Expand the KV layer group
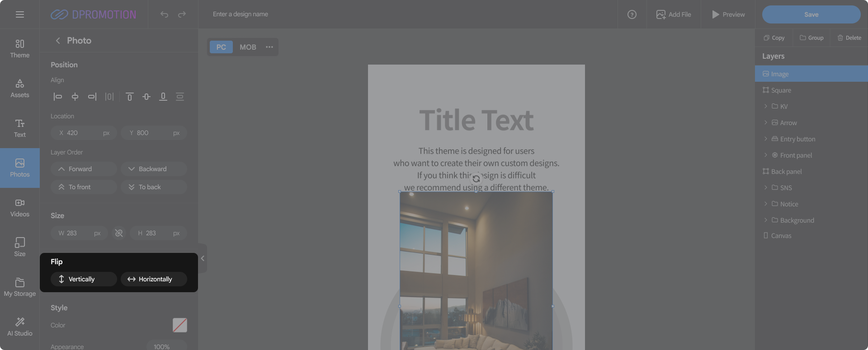The image size is (868, 350). tap(766, 107)
